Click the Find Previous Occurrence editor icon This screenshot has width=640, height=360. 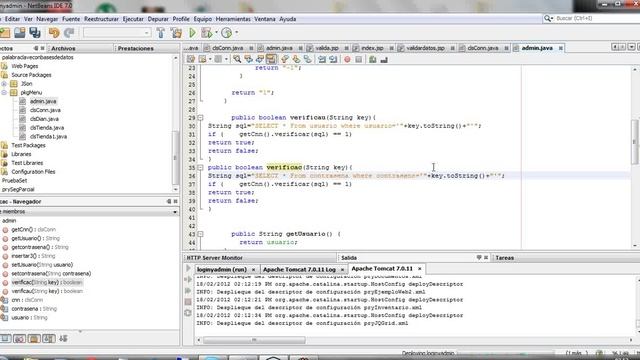(x=248, y=59)
